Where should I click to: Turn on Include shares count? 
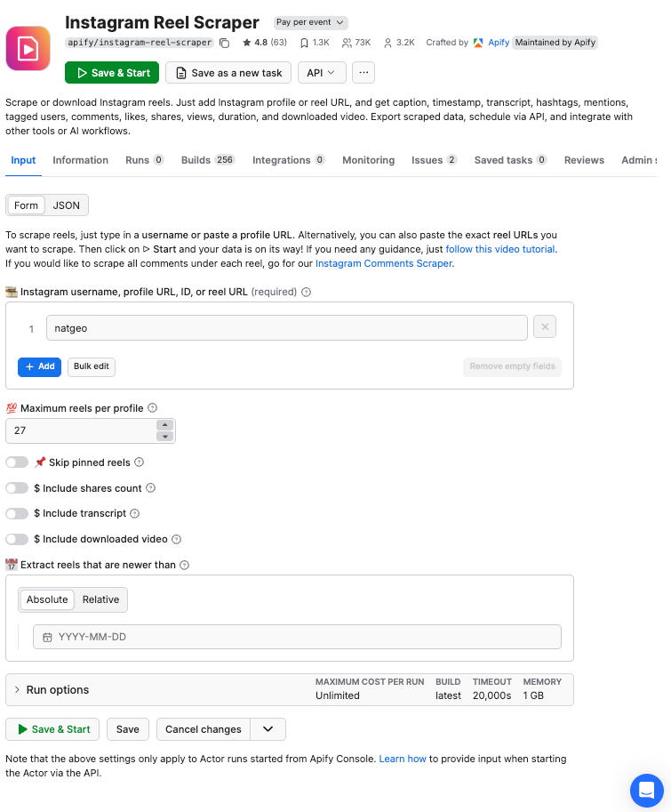[x=16, y=487]
